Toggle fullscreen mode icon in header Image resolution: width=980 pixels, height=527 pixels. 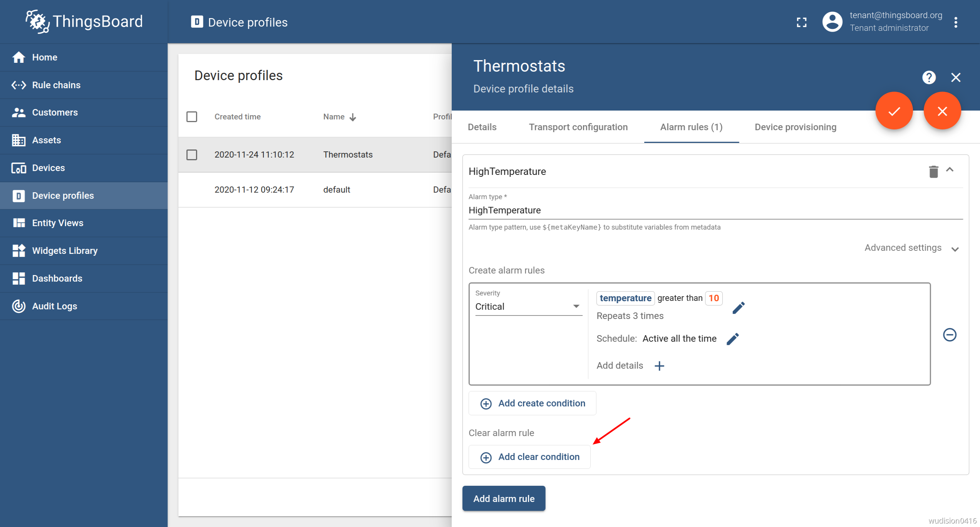click(801, 22)
